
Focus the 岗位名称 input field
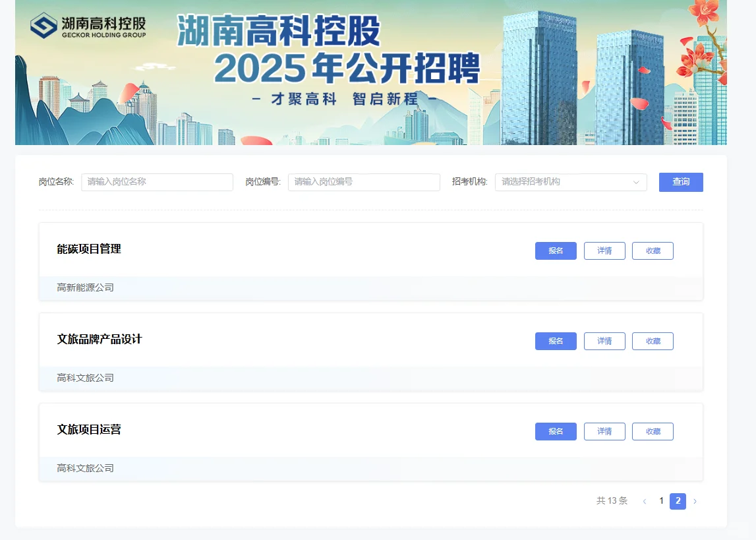(157, 182)
